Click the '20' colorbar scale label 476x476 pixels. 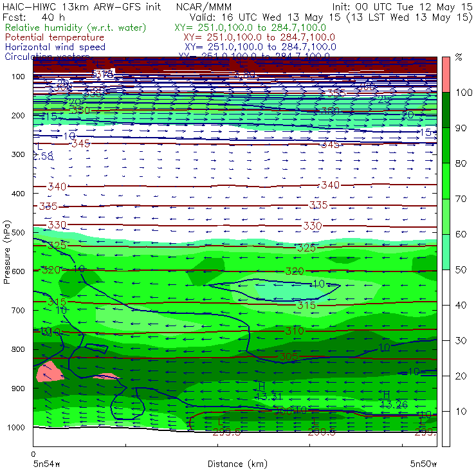coord(461,376)
